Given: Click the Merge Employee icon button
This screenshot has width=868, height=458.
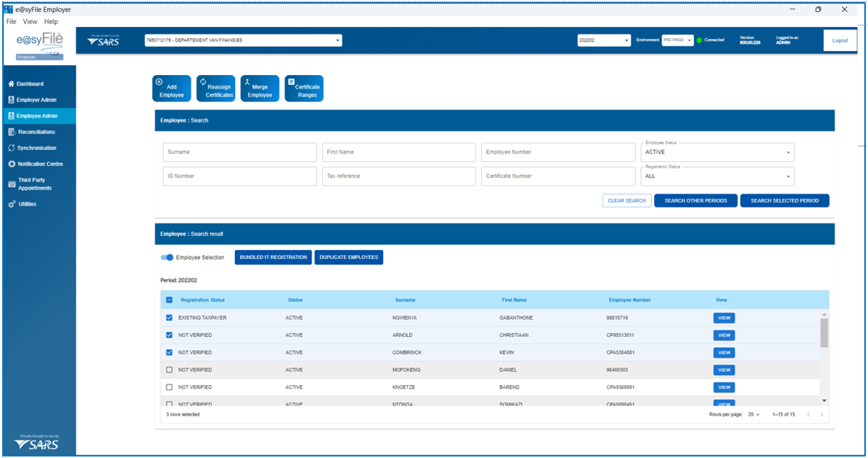Looking at the screenshot, I should [x=260, y=88].
